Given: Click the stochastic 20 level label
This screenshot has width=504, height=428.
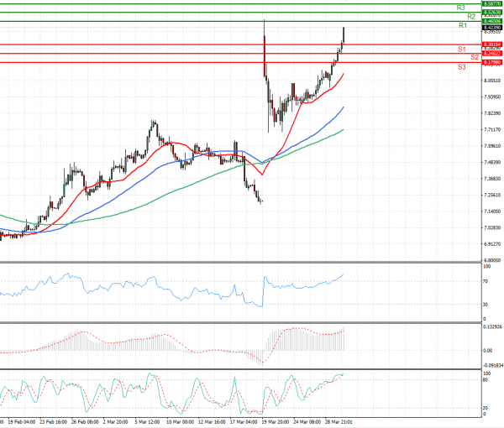Looking at the screenshot, I should point(486,408).
